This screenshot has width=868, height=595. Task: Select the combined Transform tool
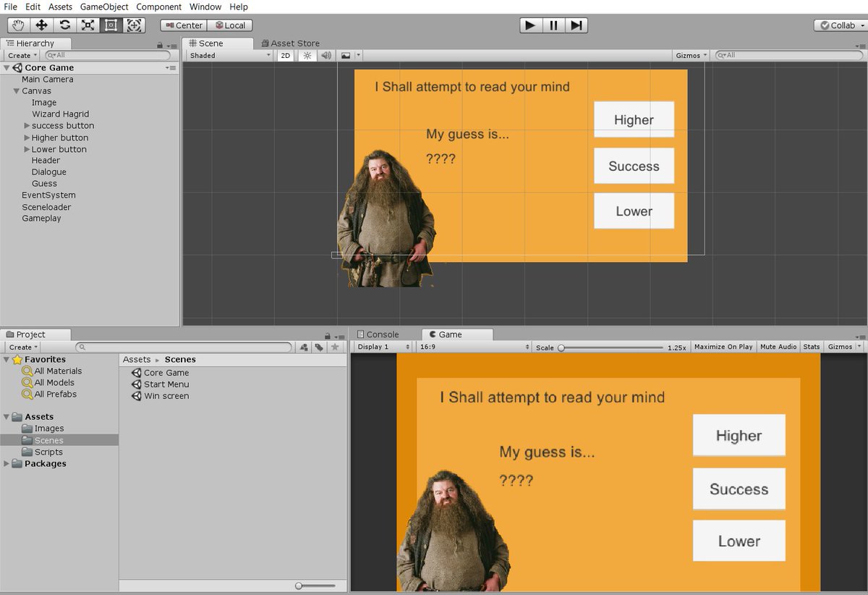point(134,25)
